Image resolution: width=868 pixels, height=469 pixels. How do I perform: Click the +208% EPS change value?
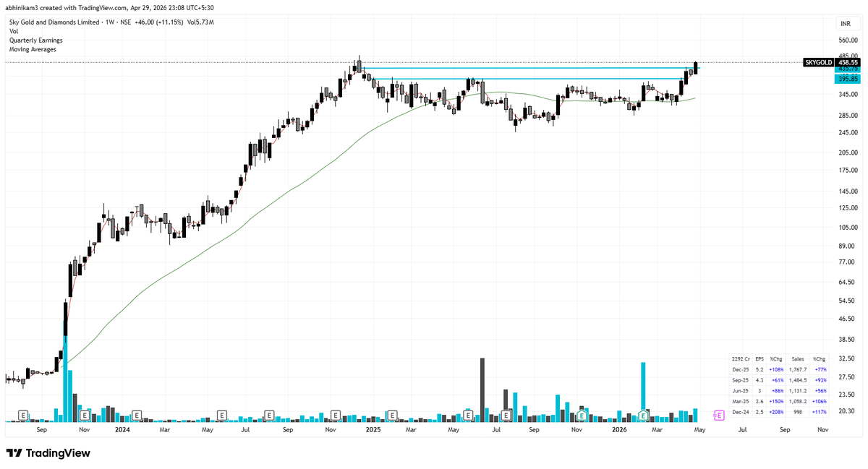[x=776, y=411]
